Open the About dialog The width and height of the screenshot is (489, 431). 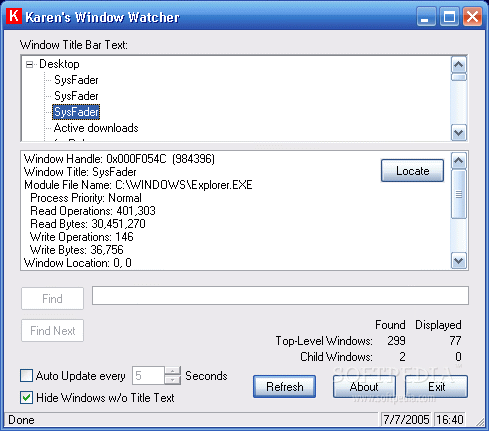[364, 387]
